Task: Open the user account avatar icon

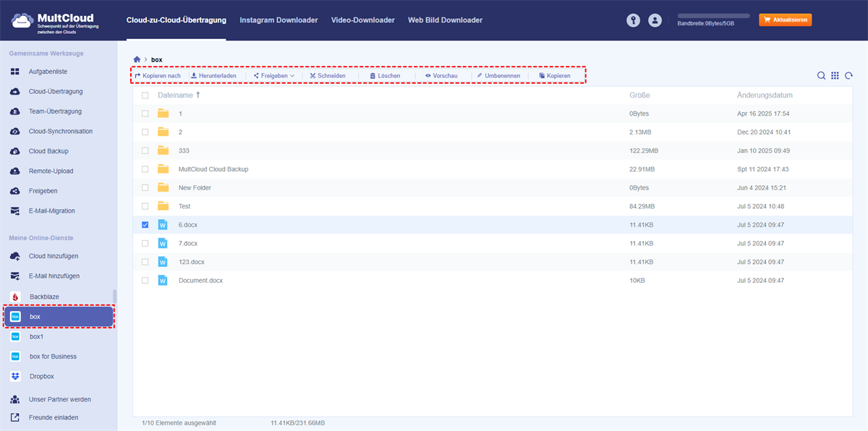Action: point(655,21)
